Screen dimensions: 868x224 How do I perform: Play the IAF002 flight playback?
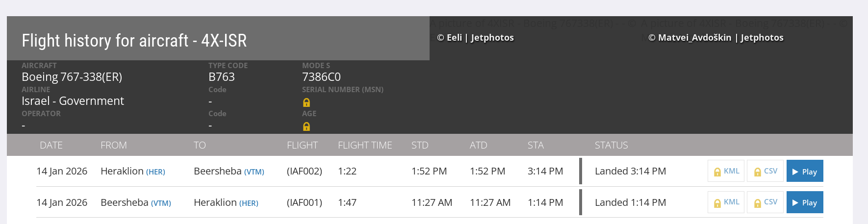pos(805,171)
